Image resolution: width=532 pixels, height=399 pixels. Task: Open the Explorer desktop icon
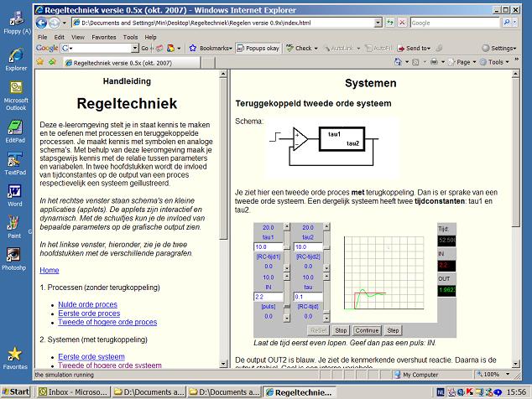pyautogui.click(x=16, y=60)
